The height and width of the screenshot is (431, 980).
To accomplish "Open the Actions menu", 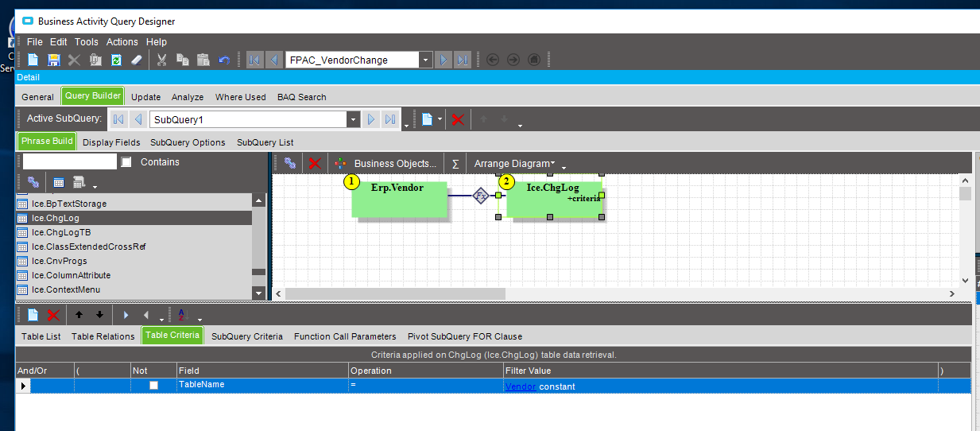I will [x=122, y=41].
